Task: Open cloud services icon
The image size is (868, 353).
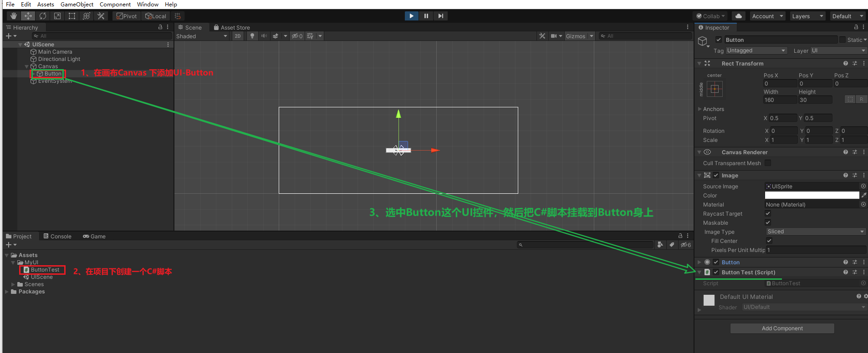Action: point(739,16)
